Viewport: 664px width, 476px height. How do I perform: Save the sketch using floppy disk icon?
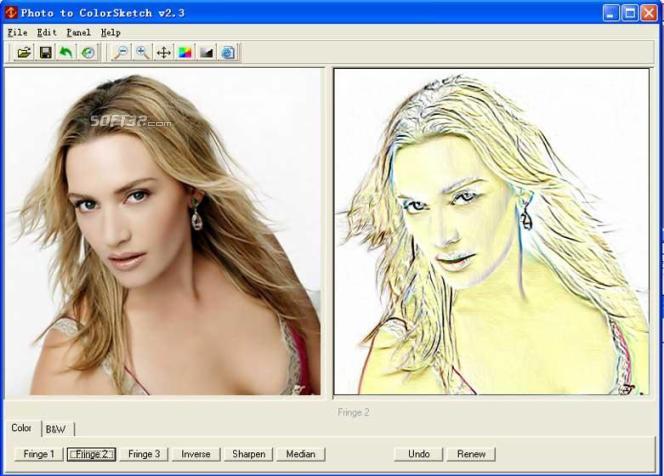click(x=46, y=53)
